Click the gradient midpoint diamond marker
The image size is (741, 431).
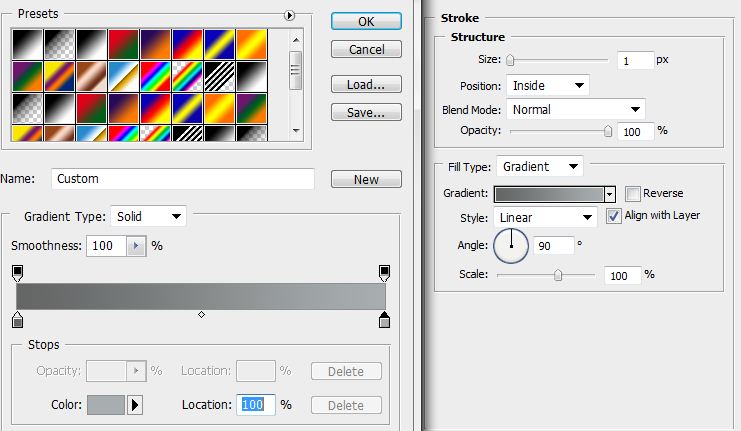201,314
